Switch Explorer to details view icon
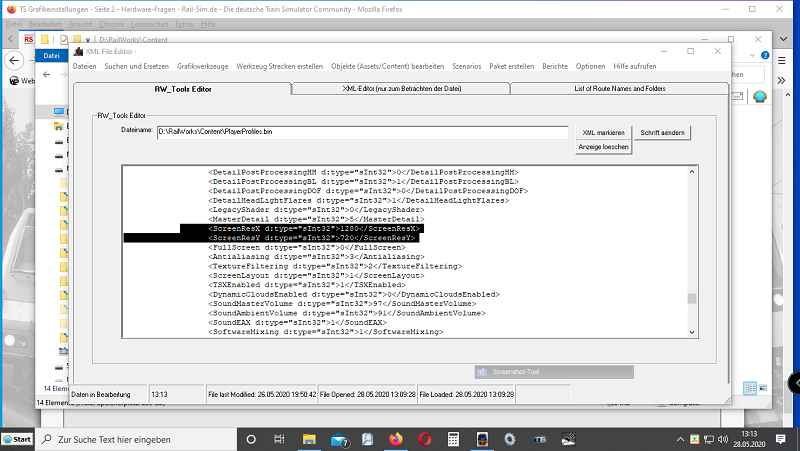Screen dimensions: 800x451 pyautogui.click(x=750, y=388)
